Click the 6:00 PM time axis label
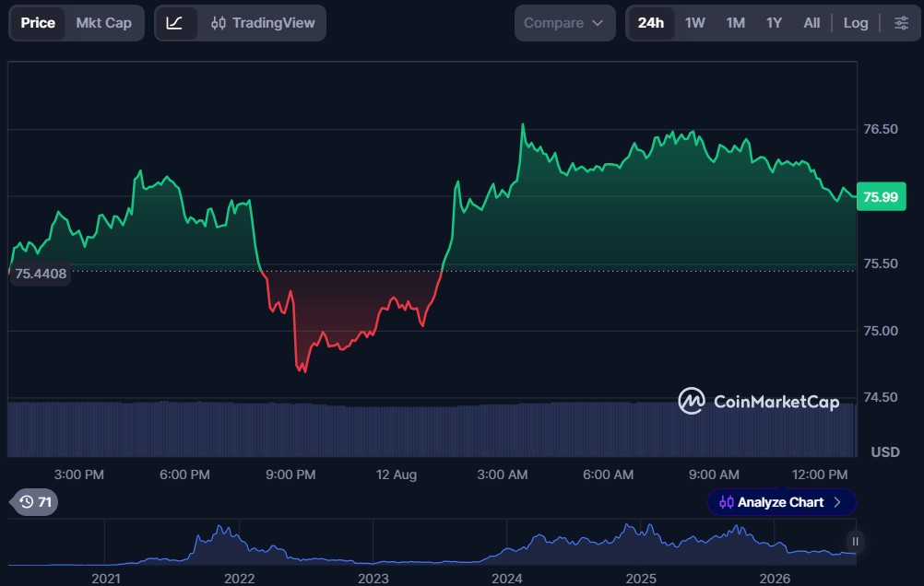 tap(184, 475)
